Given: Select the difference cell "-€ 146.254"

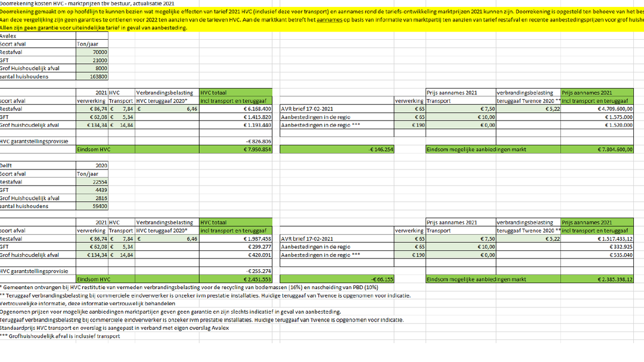Looking at the screenshot, I should 336,149.
